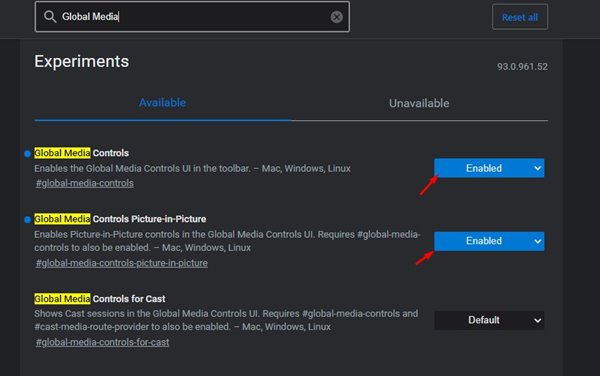600x376 pixels.
Task: Open #global-media-controls-picture-in-picture link
Action: tap(122, 263)
